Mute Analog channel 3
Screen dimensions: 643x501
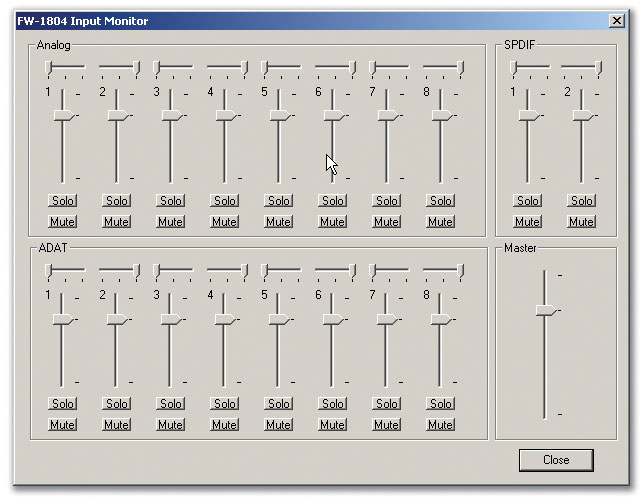(x=171, y=222)
